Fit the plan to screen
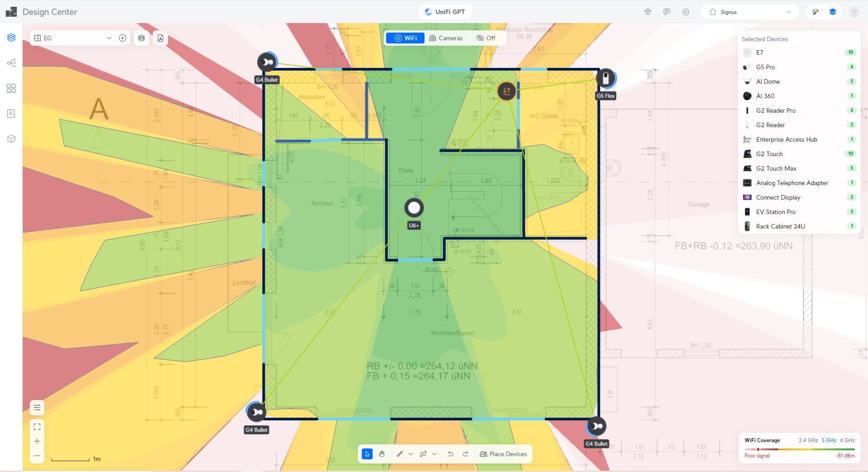This screenshot has height=472, width=868. (37, 427)
